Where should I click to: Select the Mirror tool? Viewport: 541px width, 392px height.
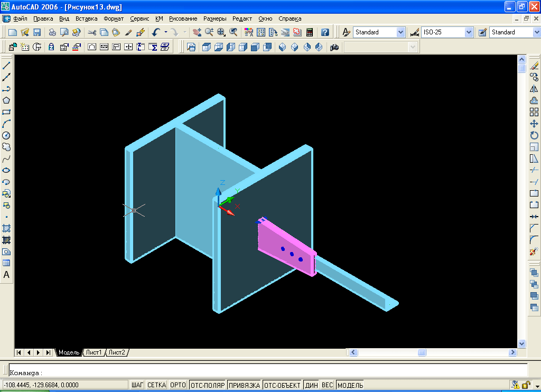pyautogui.click(x=534, y=89)
